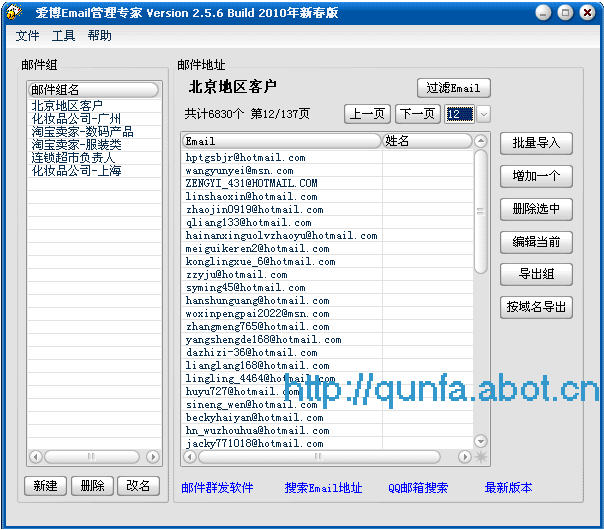Select the row meiguikeren2@hotmail.com

point(328,249)
